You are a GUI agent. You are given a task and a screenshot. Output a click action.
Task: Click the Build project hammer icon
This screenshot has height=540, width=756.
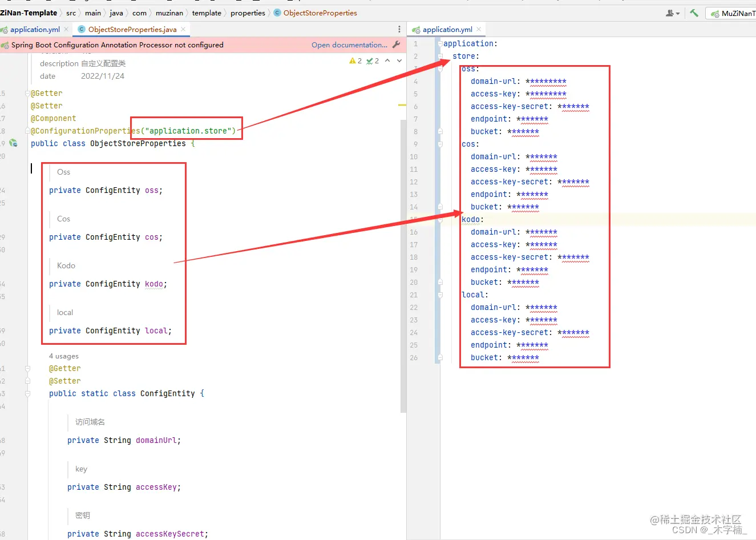tap(694, 13)
